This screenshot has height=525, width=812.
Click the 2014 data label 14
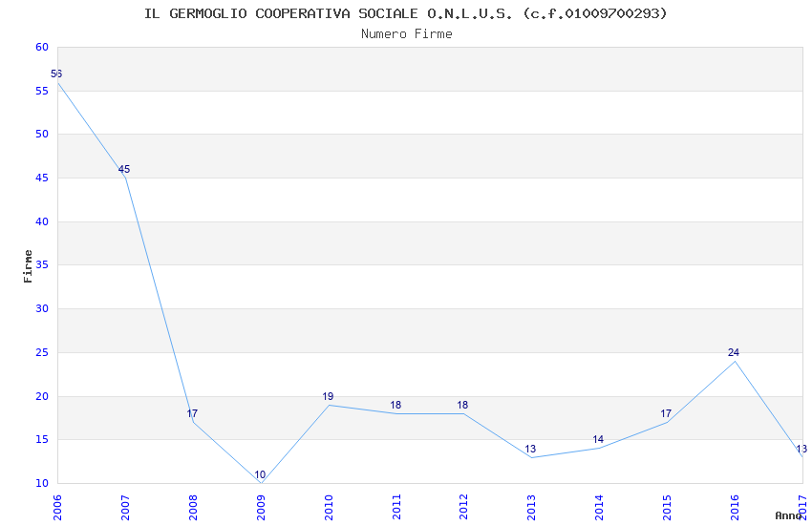pyautogui.click(x=598, y=439)
